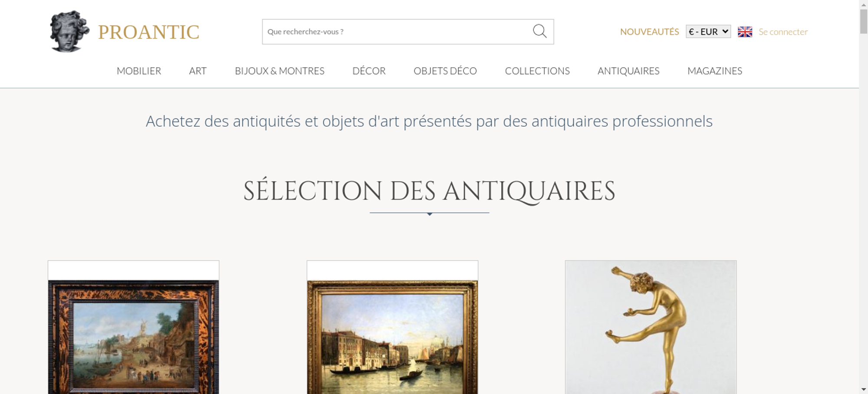Viewport: 868px width, 394px height.
Task: Focus the 'Que recherchez-vous ?' search field
Action: tap(397, 32)
